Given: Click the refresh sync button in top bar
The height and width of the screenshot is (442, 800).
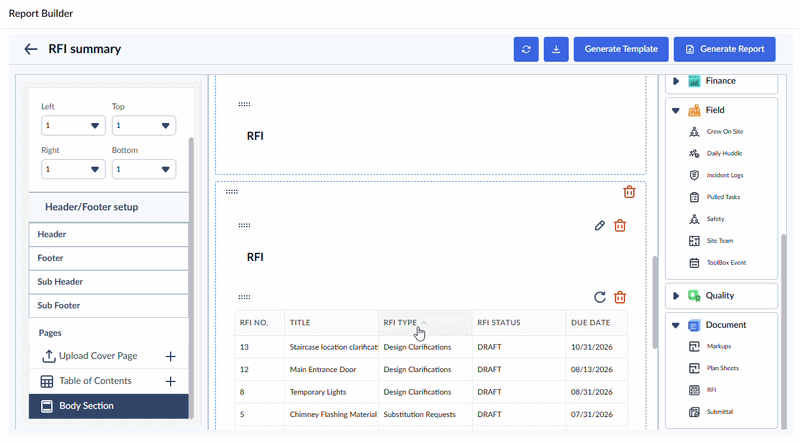Looking at the screenshot, I should coord(526,49).
